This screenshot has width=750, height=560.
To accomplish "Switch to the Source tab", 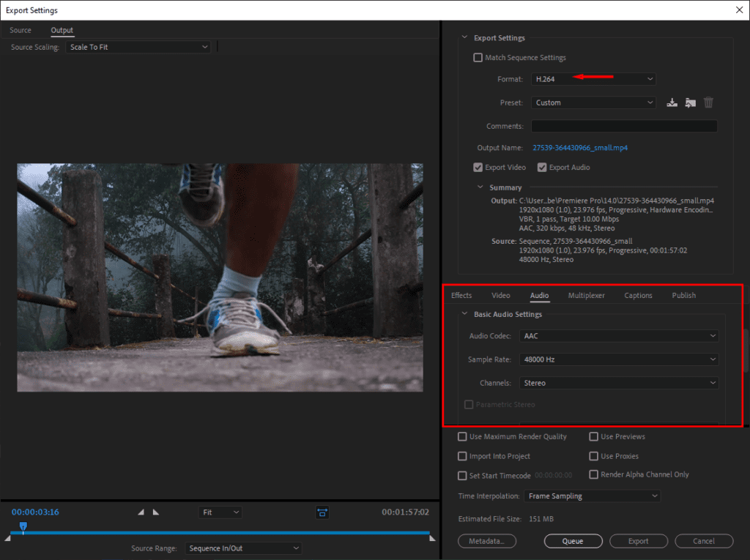I will [x=20, y=30].
